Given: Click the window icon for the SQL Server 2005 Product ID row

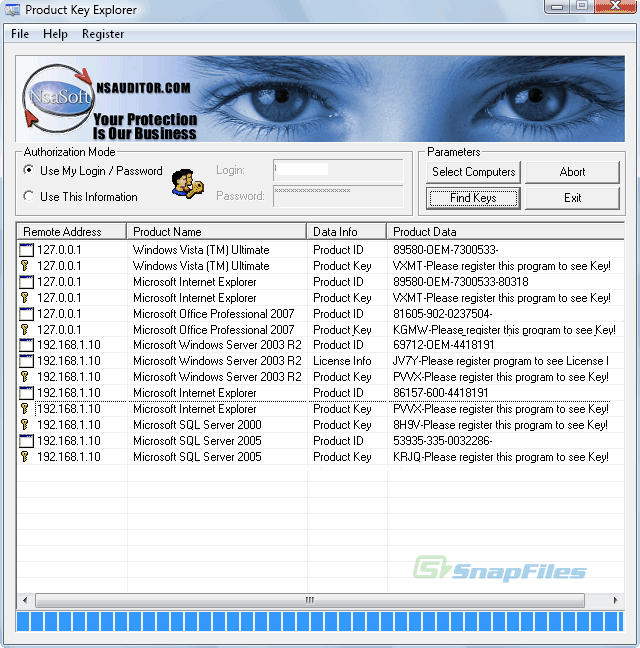Looking at the screenshot, I should click(x=26, y=441).
